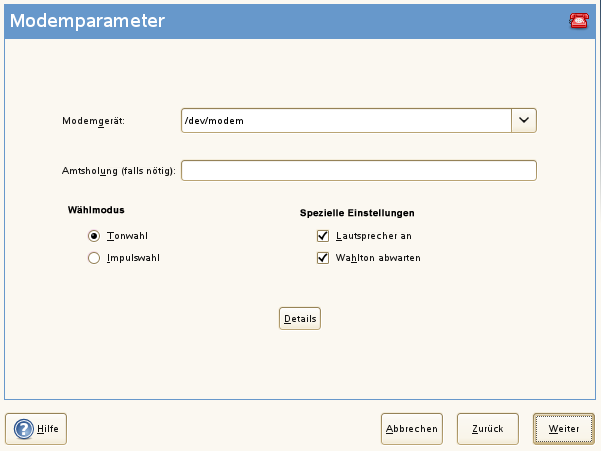Go back with the Zurück button
The height and width of the screenshot is (451, 601).
[x=488, y=429]
